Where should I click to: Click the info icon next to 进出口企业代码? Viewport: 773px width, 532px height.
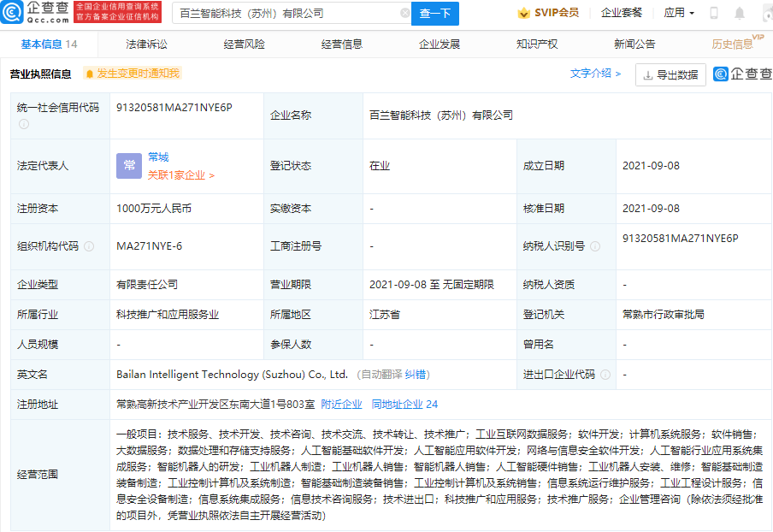(x=606, y=375)
